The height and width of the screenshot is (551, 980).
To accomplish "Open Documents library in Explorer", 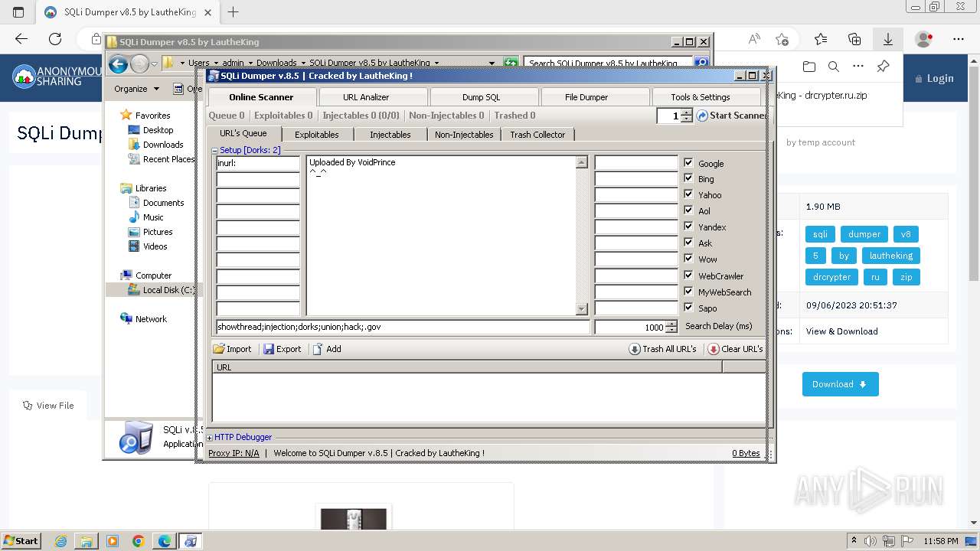I will click(163, 203).
